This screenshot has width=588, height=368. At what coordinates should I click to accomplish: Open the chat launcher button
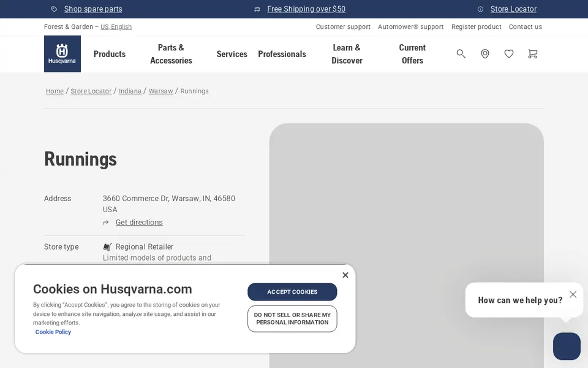click(567, 346)
